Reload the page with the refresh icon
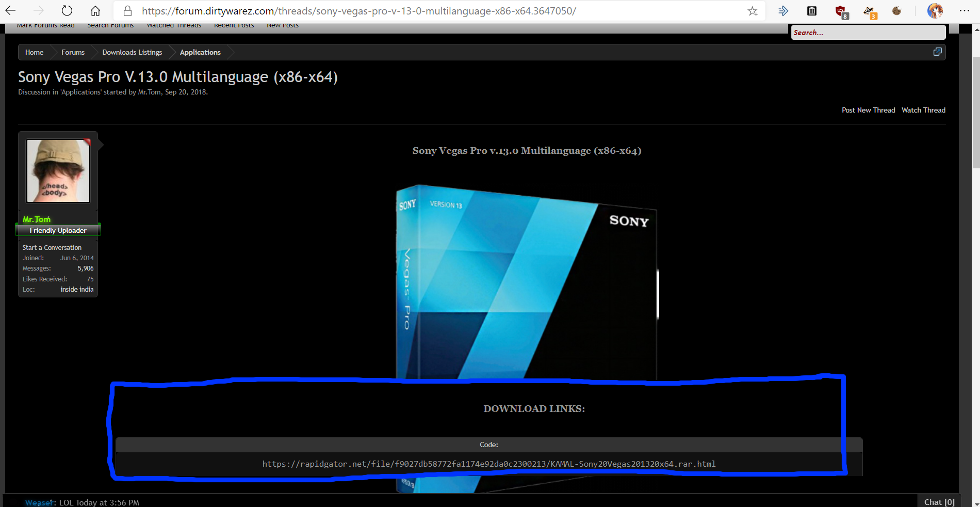Screen dimensions: 980x507 coord(67,11)
